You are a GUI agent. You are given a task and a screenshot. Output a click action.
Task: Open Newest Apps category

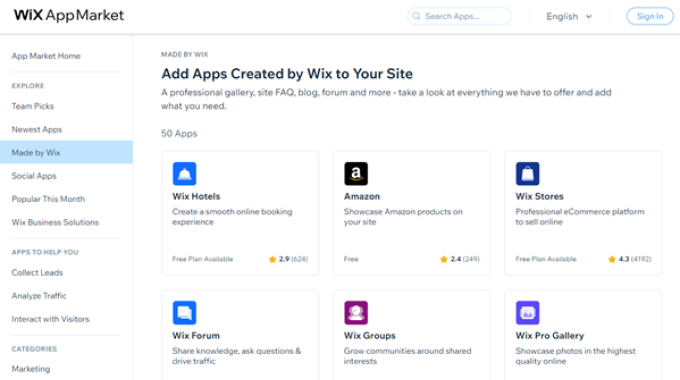(x=37, y=129)
